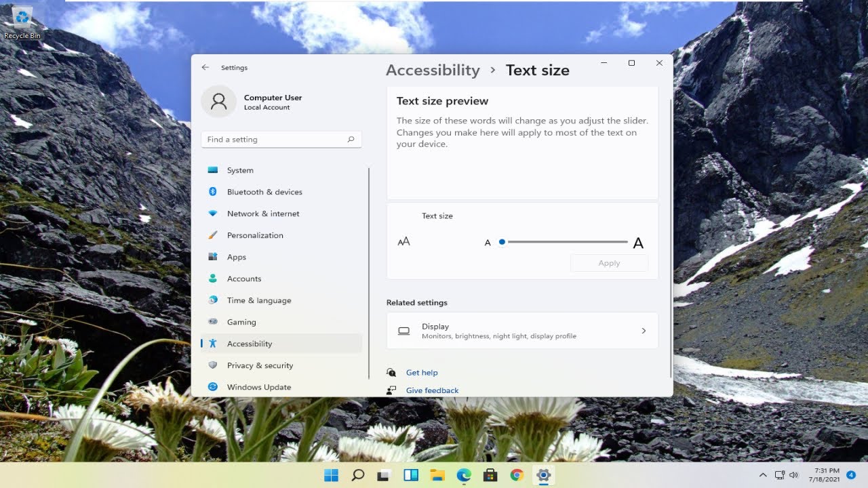Show hidden system tray icons

click(x=763, y=475)
